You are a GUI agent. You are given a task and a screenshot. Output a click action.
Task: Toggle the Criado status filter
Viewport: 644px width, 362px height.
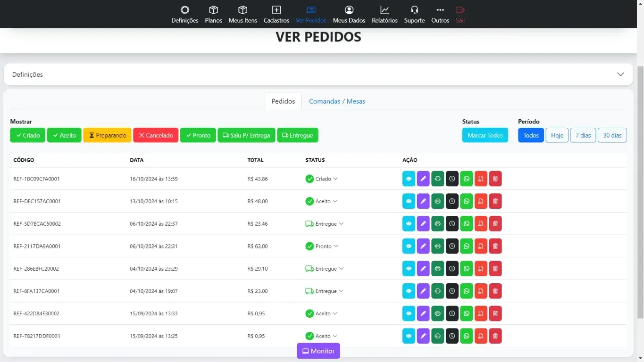tap(27, 135)
